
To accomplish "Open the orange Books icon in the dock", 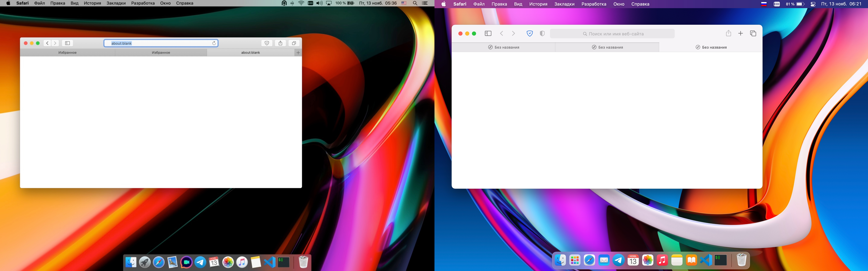I will [x=692, y=260].
